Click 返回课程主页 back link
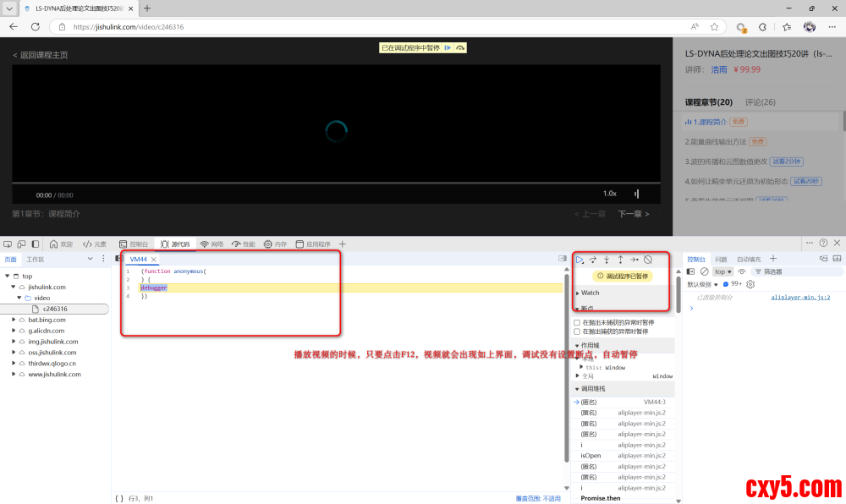Screen dimensions: 846x504 40,55
